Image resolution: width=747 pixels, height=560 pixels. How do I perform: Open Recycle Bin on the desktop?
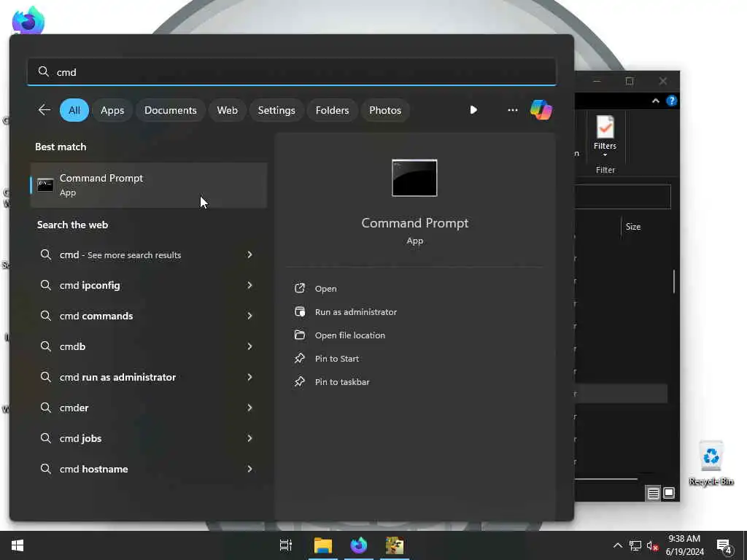[x=711, y=463]
